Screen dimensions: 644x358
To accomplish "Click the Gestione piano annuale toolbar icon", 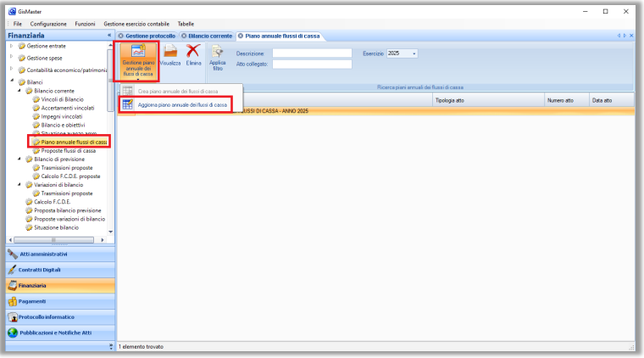I will [x=137, y=53].
